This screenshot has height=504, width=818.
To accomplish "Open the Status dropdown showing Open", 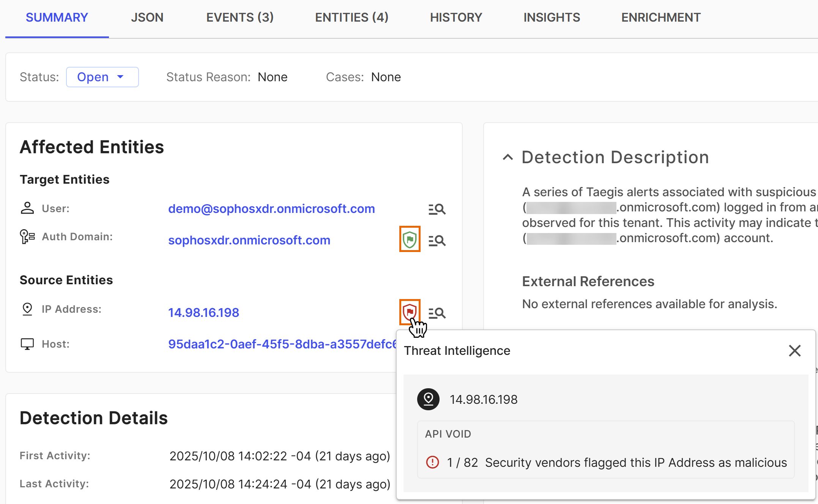I will click(102, 77).
